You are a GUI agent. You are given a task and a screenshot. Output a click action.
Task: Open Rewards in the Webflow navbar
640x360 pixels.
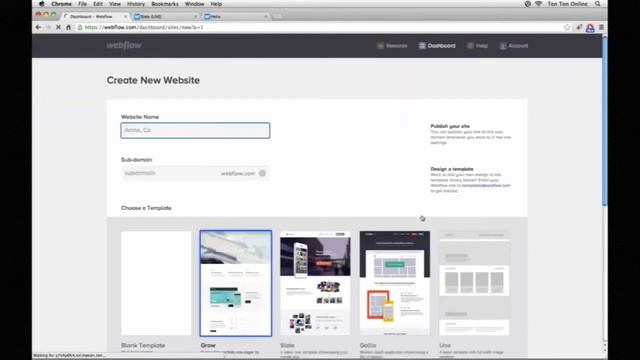point(392,46)
